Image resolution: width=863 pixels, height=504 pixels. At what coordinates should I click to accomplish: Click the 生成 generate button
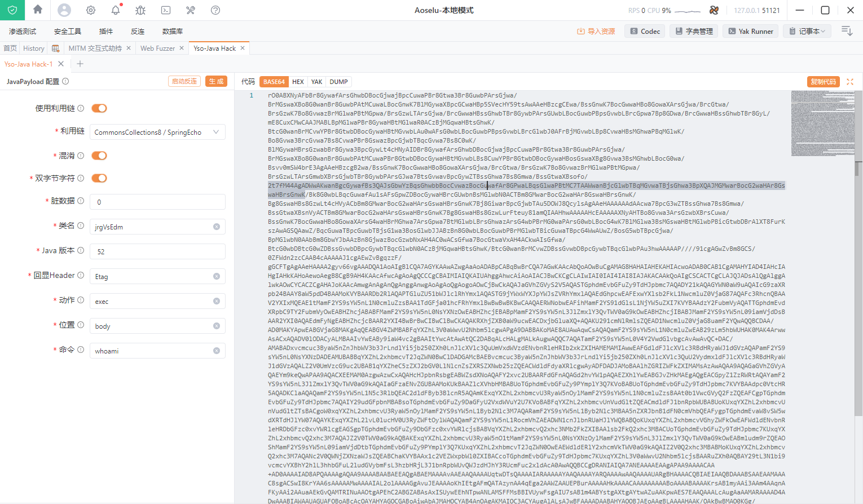(x=216, y=81)
